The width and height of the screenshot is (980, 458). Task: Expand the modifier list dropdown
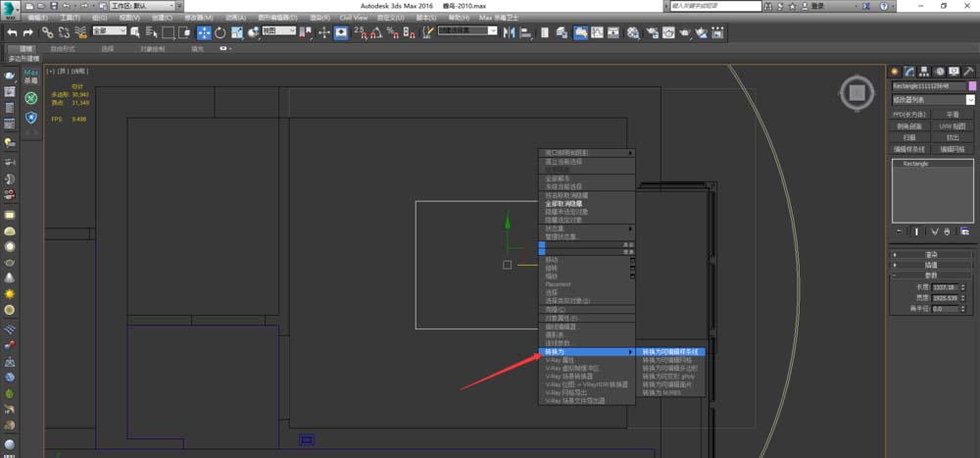click(x=970, y=99)
